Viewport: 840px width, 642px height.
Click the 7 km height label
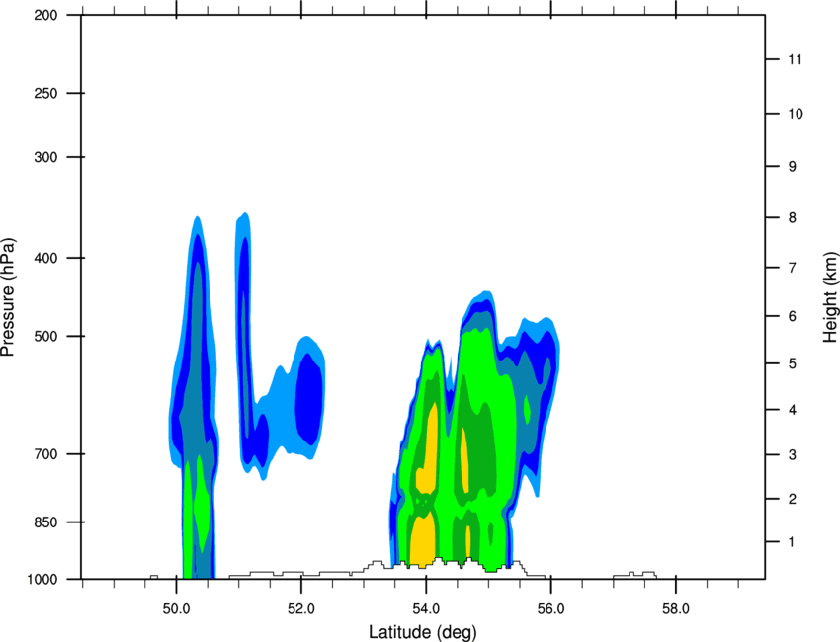[x=793, y=268]
